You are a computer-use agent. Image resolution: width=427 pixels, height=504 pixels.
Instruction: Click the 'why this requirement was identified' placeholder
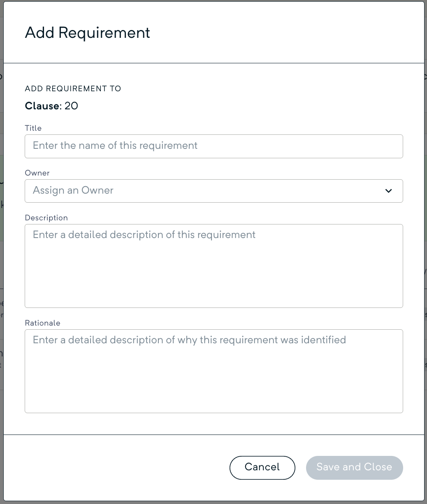coord(189,340)
